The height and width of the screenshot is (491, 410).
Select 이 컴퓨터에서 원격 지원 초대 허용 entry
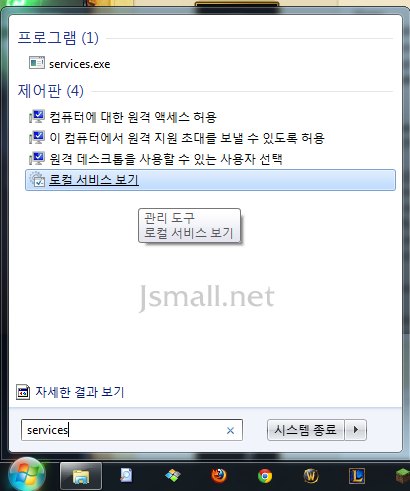point(187,138)
